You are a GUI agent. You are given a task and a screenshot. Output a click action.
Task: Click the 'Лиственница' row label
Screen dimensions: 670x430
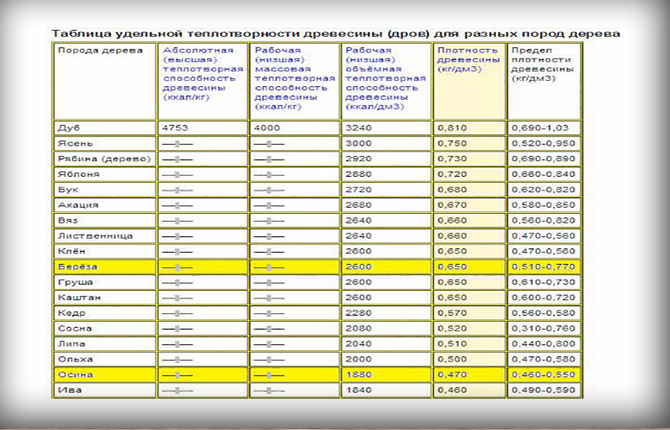pyautogui.click(x=82, y=236)
